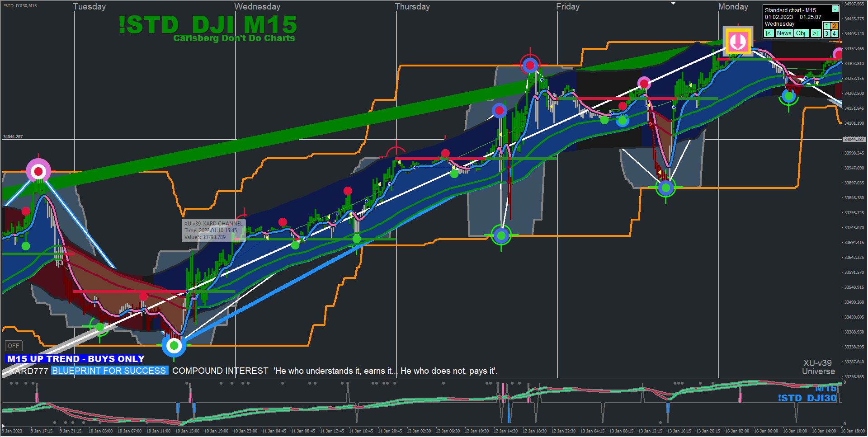Screen dimensions: 868x437
Task: Collapse the Standard chart info panel
Action: (835, 9)
